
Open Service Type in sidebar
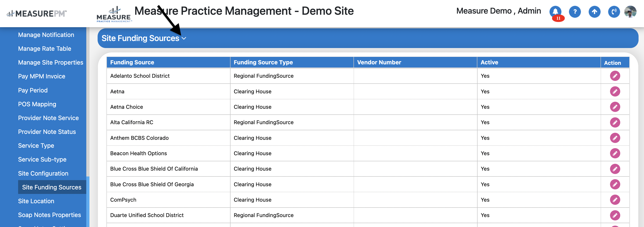pos(36,145)
